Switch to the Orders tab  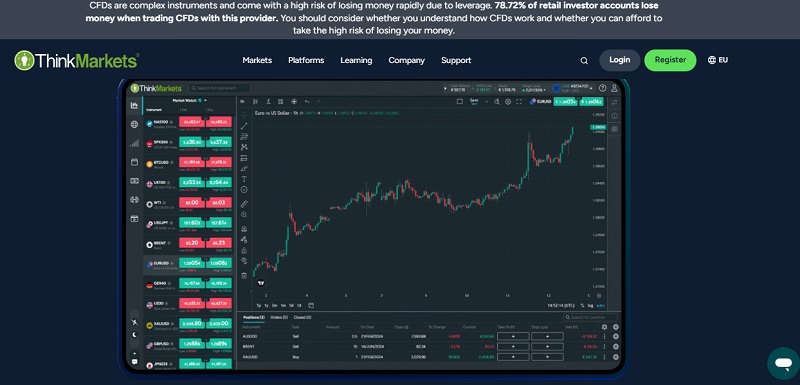[x=279, y=317]
